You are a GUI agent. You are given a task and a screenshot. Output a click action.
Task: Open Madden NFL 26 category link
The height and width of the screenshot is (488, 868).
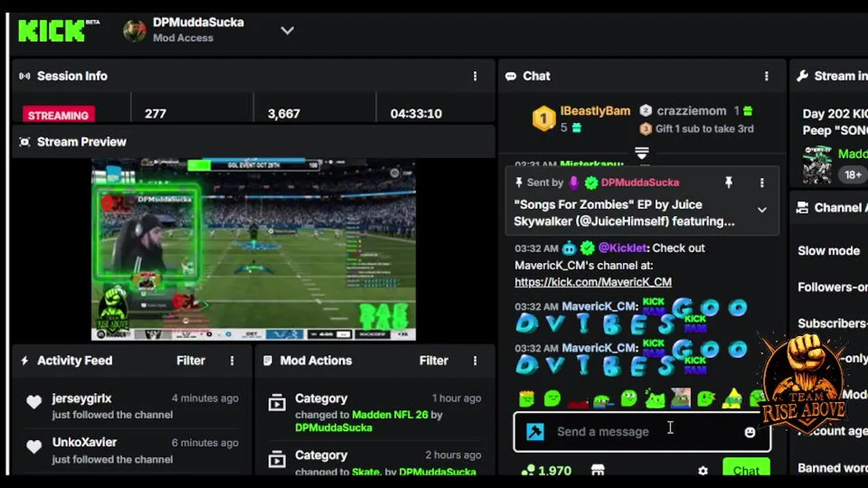tap(390, 415)
